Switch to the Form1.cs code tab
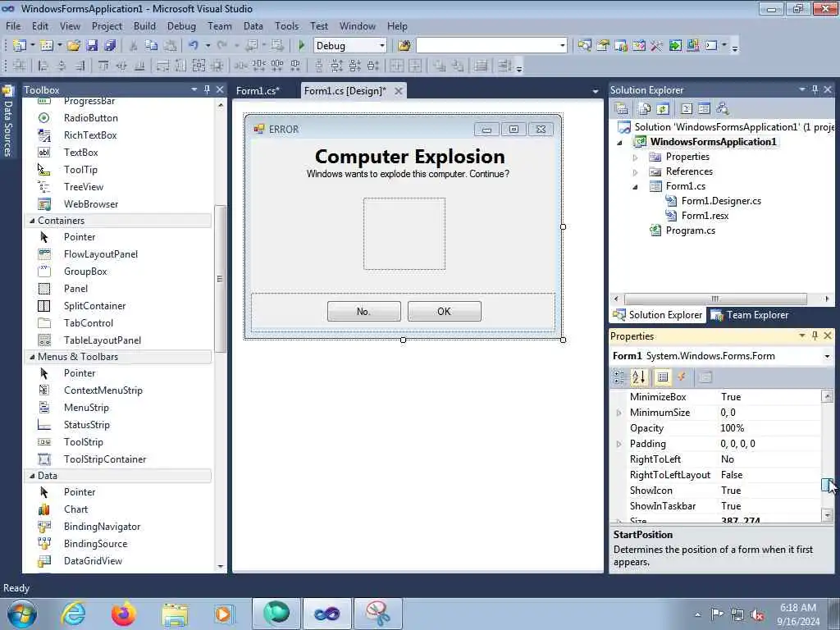 258,90
